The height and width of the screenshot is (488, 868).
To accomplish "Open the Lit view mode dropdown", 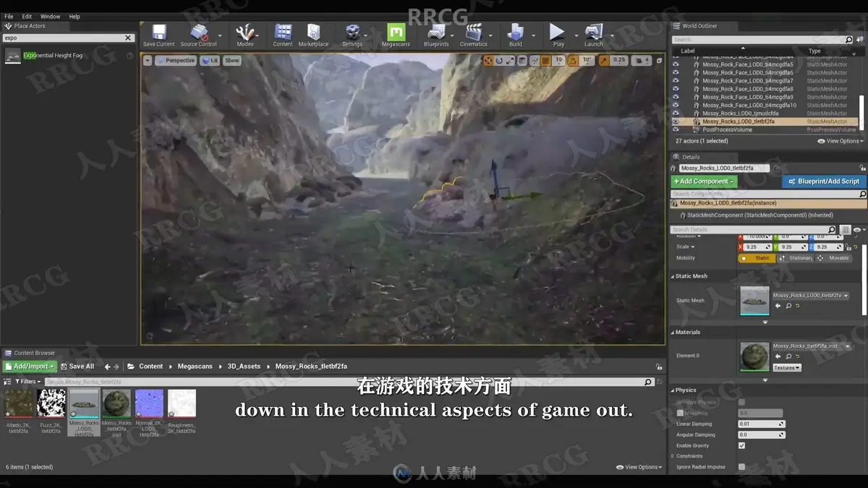I will 210,61.
